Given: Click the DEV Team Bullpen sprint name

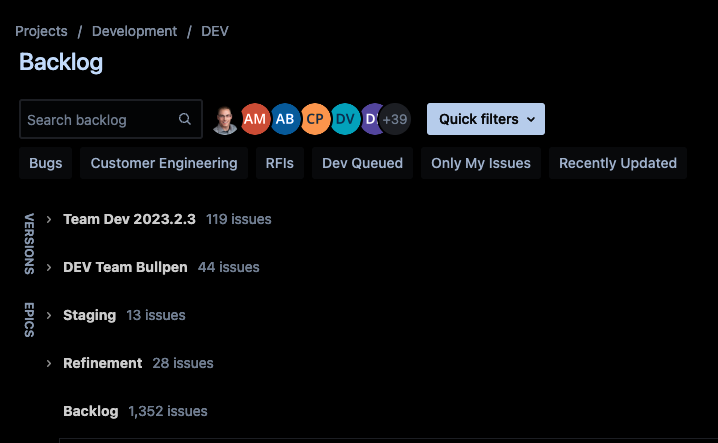Looking at the screenshot, I should [x=125, y=268].
